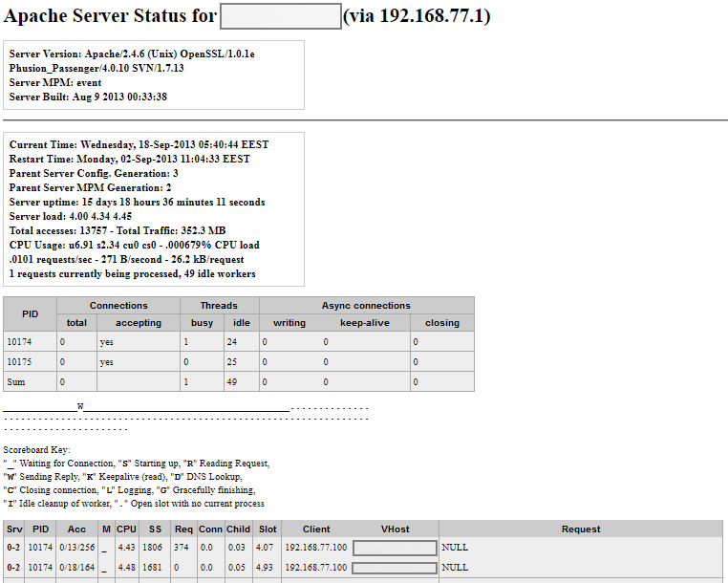Click the 'Sum' row label
Viewport: 728px width, 583px height.
pyautogui.click(x=16, y=382)
